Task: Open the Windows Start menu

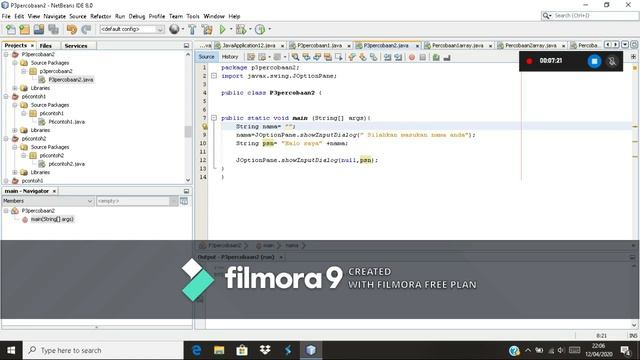Action: [x=11, y=350]
